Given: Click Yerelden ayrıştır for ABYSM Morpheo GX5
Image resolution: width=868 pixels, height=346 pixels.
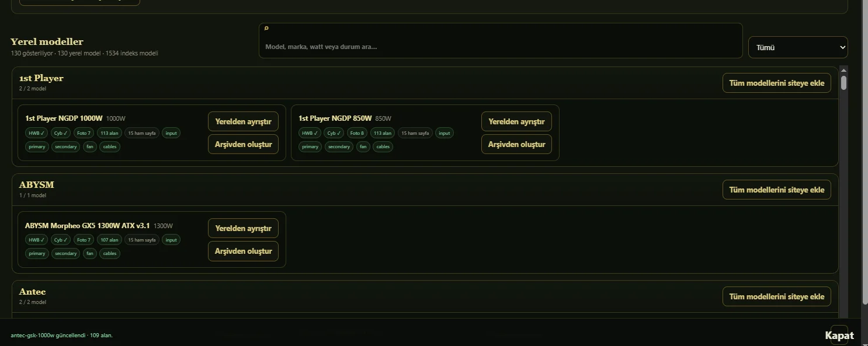Looking at the screenshot, I should pos(243,228).
